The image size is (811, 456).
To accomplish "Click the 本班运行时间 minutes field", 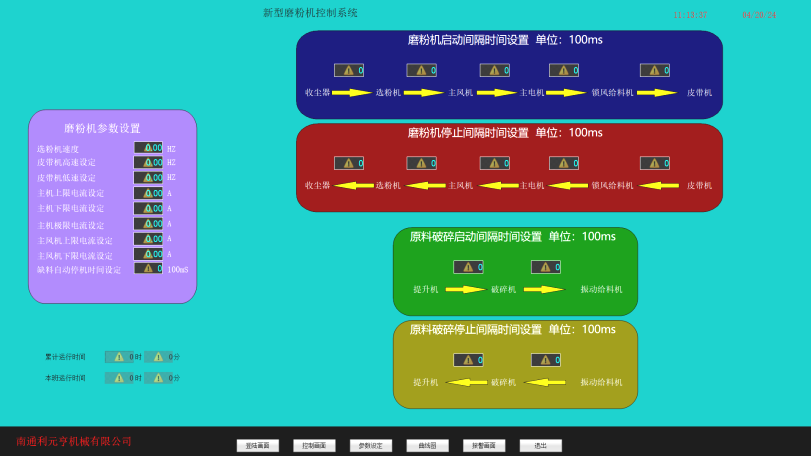I will [162, 378].
